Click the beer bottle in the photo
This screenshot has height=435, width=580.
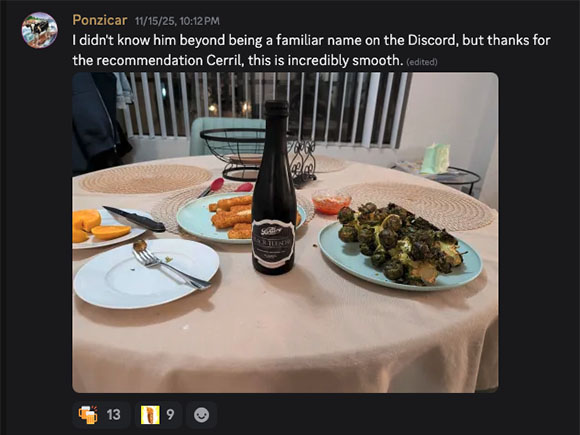pos(274,187)
